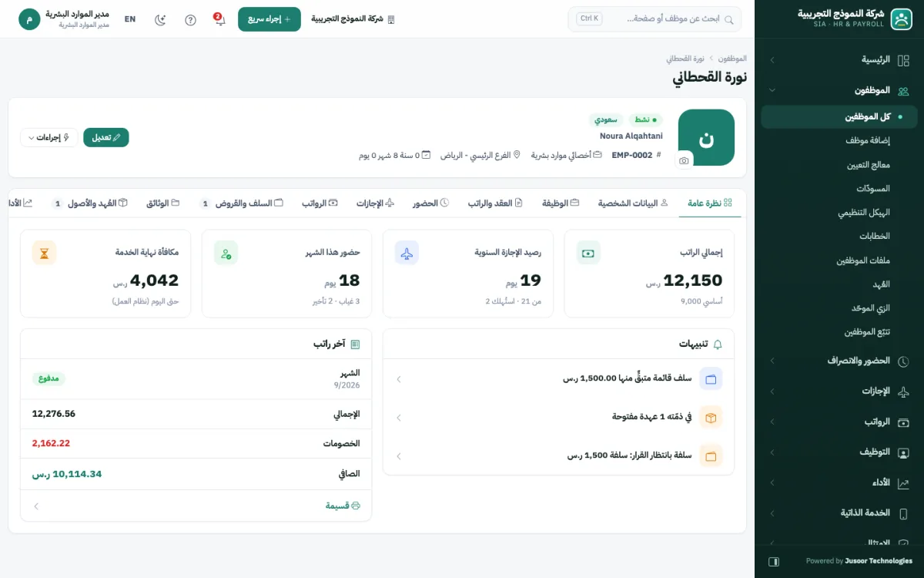This screenshot has width=924, height=578.
Task: Select نظرة عامة overview tab
Action: tap(710, 203)
